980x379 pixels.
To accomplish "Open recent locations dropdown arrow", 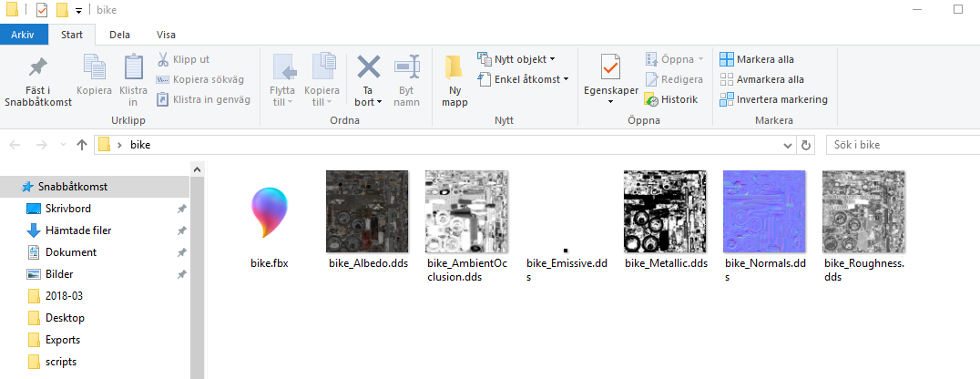I will (63, 145).
